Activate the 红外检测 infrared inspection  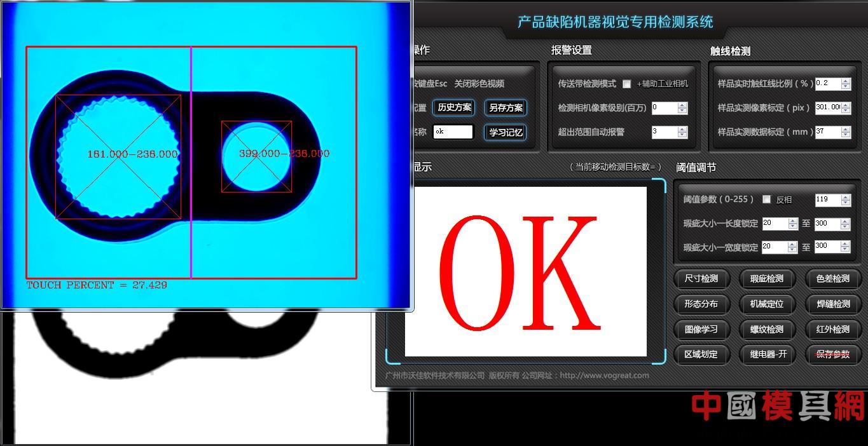click(x=832, y=329)
